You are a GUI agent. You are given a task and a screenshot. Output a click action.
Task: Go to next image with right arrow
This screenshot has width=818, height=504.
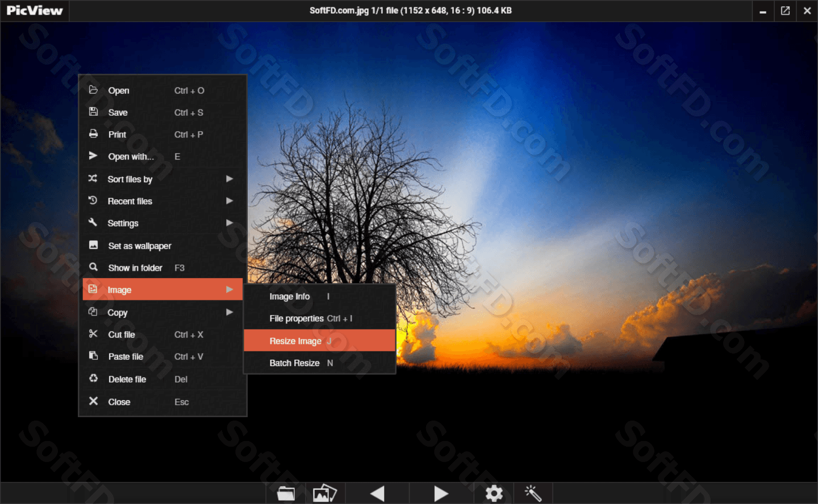pyautogui.click(x=441, y=493)
